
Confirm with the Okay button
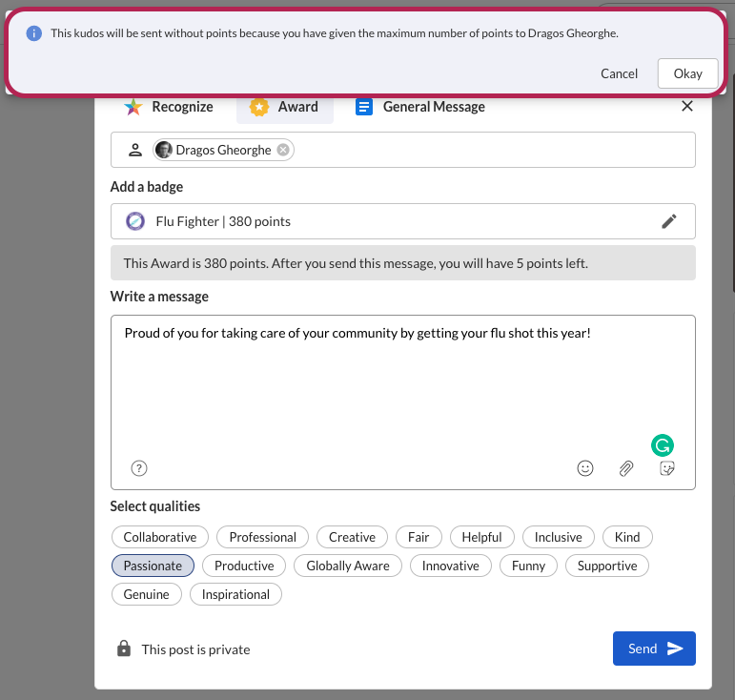click(x=687, y=73)
